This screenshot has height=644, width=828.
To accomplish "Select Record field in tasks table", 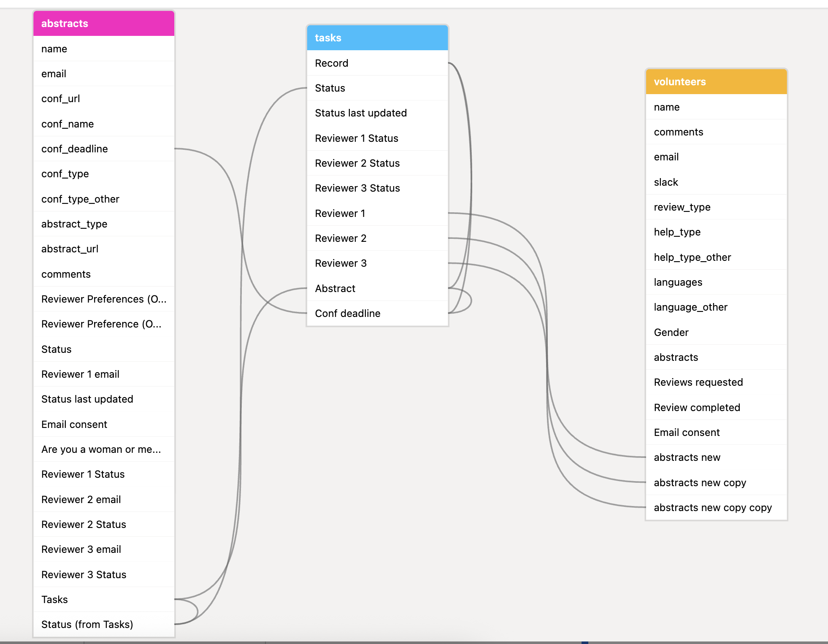I will 377,63.
